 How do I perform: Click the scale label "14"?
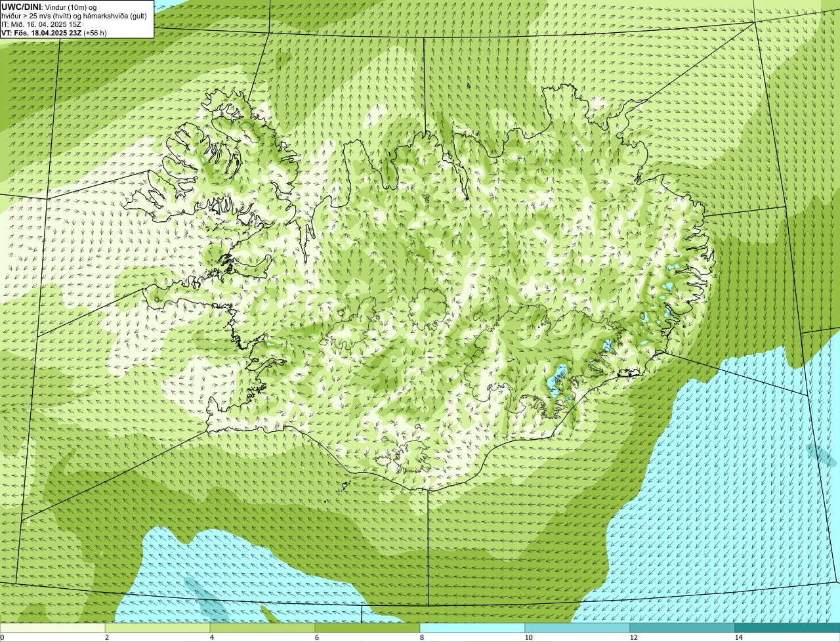tap(738, 637)
